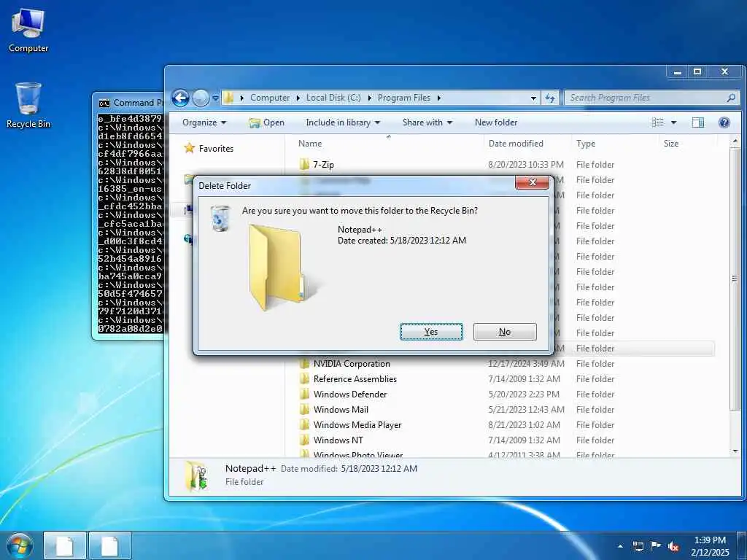Select Local Disk (C:) breadcrumb
This screenshot has width=747, height=560.
(333, 98)
